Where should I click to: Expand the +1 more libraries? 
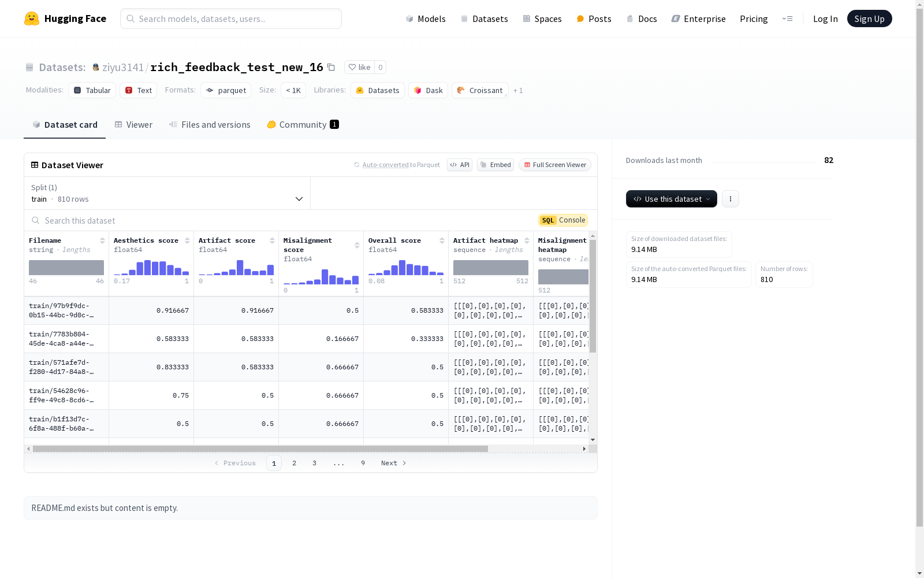(x=518, y=90)
